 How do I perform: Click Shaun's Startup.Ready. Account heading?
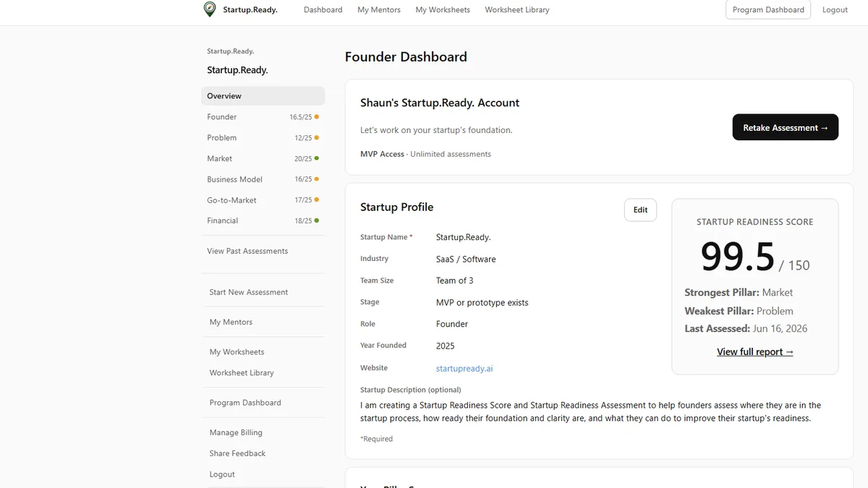tap(440, 103)
